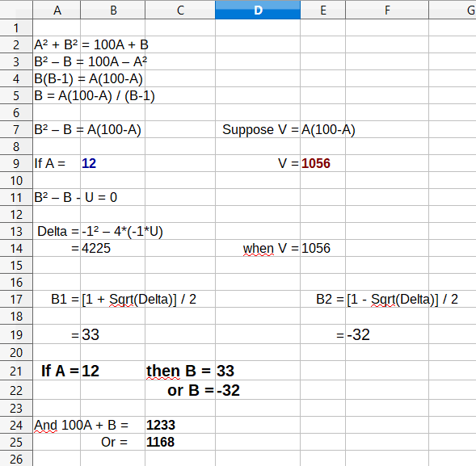Click the select-all corner box
The height and width of the screenshot is (466, 476).
[16, 10]
